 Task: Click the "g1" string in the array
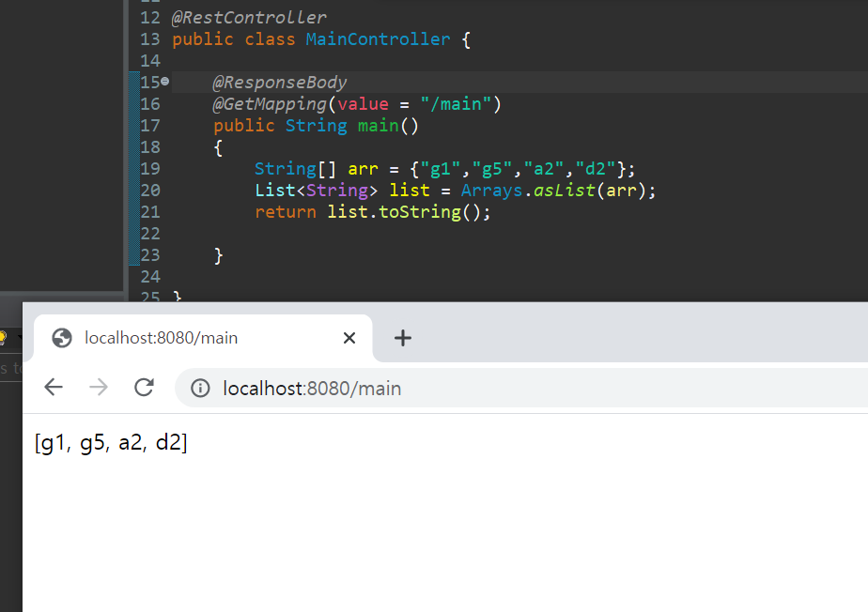tap(441, 169)
